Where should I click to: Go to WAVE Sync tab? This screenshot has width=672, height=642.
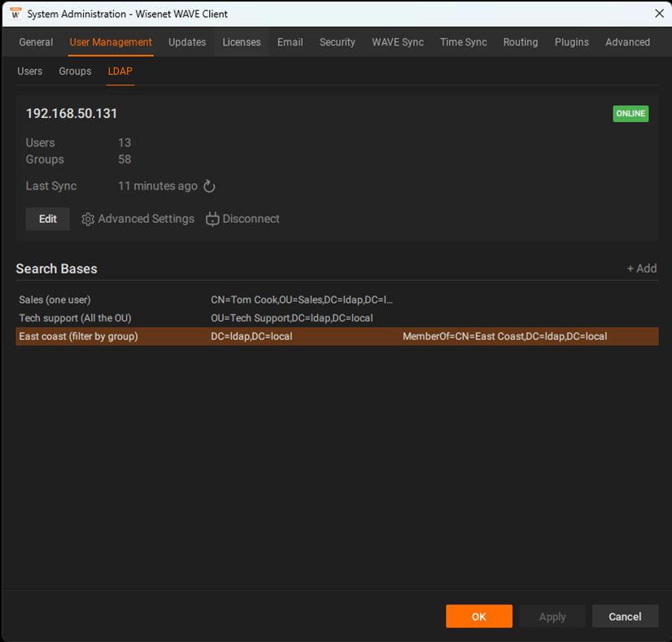[x=398, y=42]
